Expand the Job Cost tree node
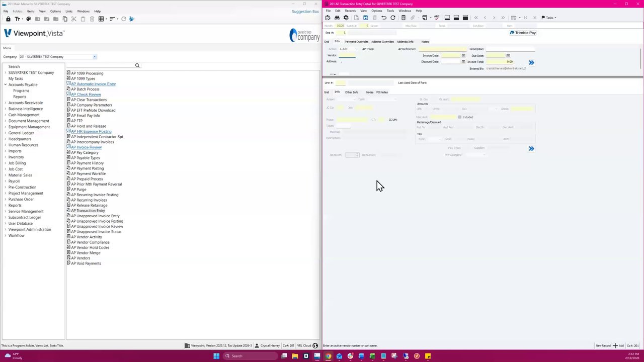Screen dimensions: 644x362 [6, 169]
